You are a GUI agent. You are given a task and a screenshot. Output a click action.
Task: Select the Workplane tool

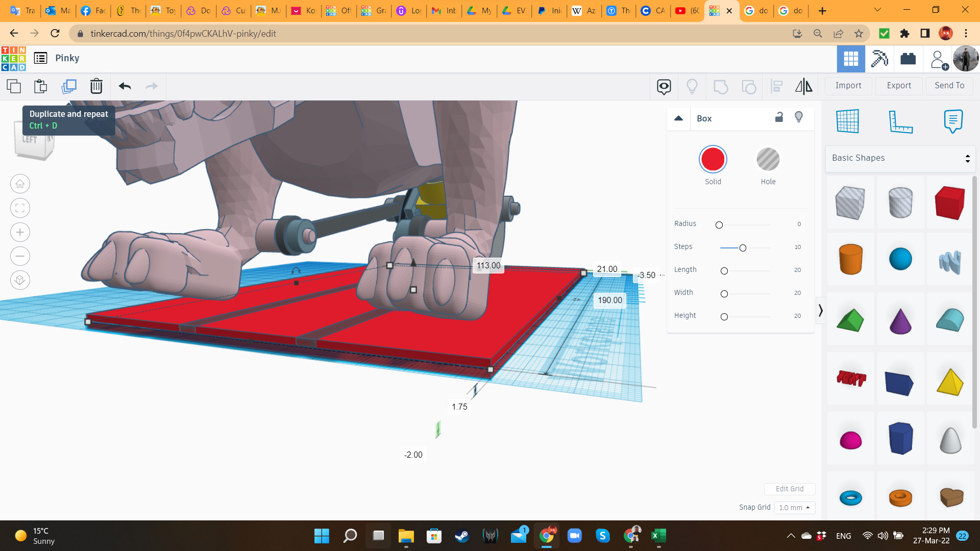847,121
